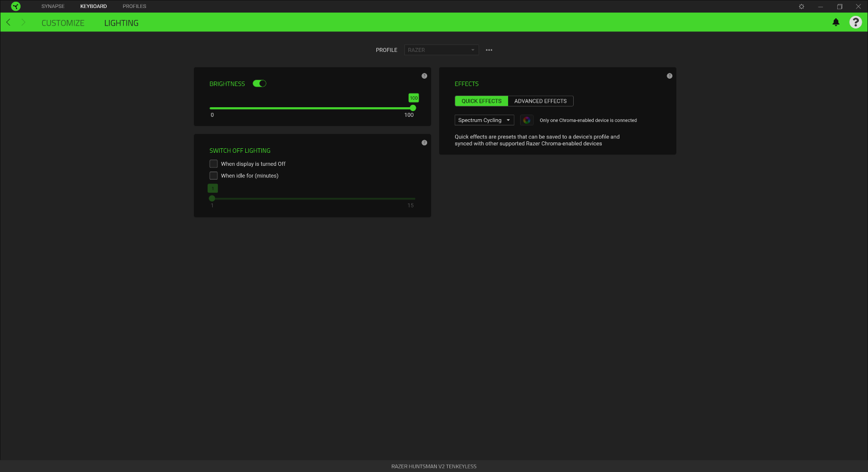The height and width of the screenshot is (472, 868).
Task: Open the Brightness panel tooltip icon
Action: click(x=424, y=75)
